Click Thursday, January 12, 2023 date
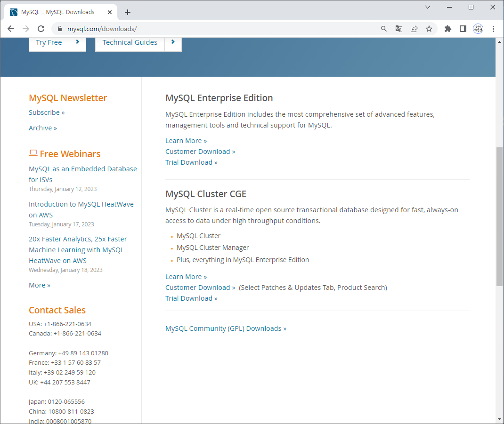This screenshot has height=424, width=504. 63,189
